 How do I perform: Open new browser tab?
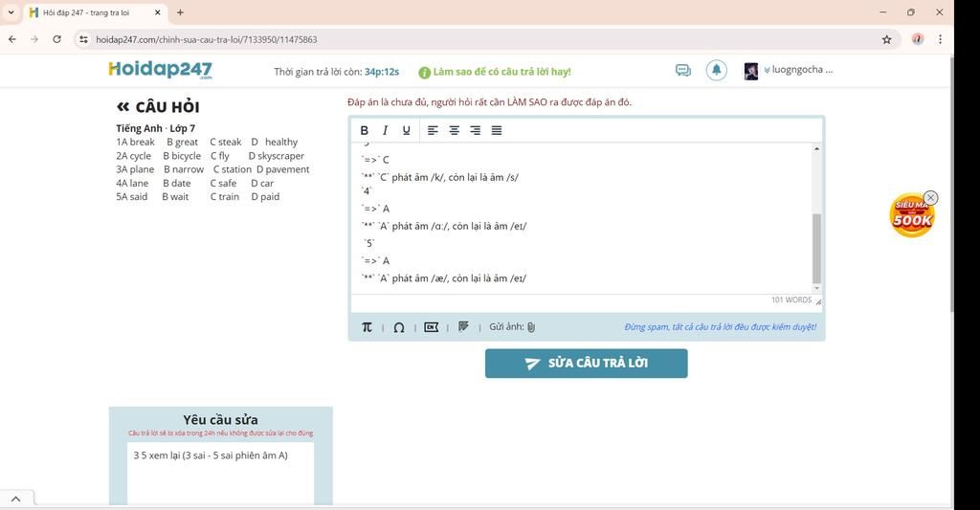tap(180, 11)
